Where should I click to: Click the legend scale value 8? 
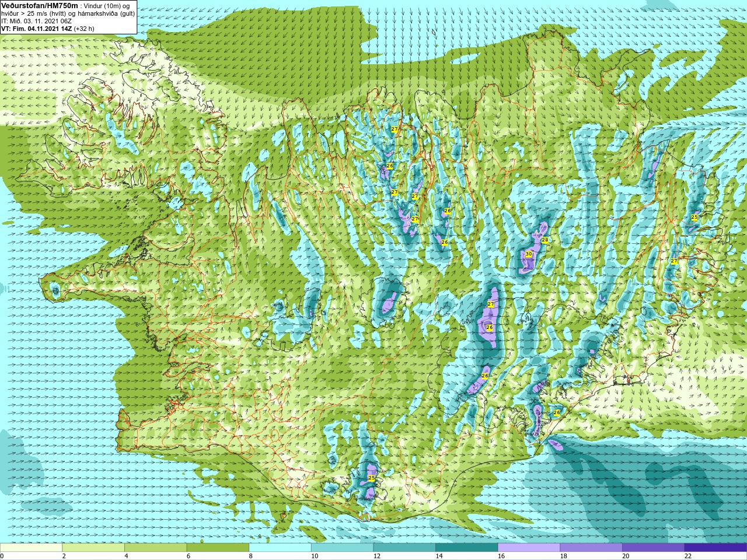251,556
